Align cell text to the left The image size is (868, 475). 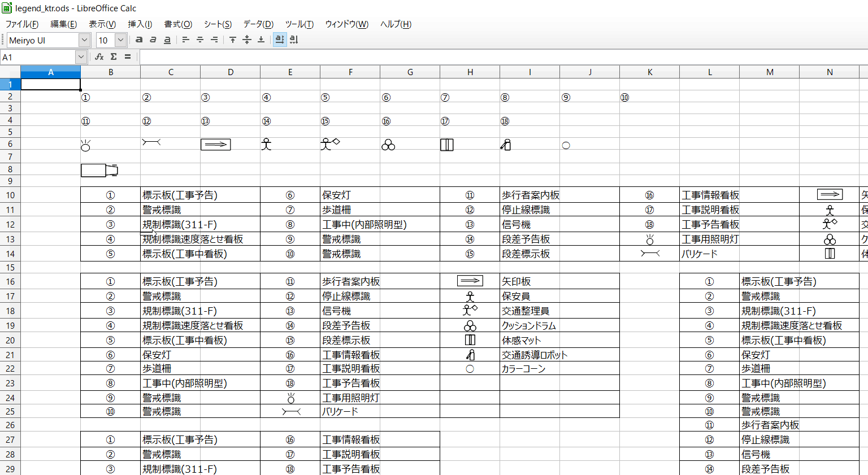185,40
